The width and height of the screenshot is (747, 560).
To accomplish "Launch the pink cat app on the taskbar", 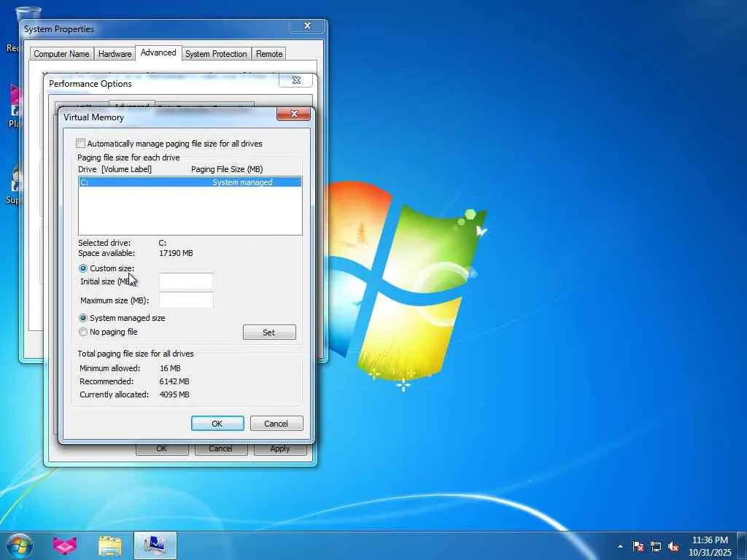I will pos(65,545).
